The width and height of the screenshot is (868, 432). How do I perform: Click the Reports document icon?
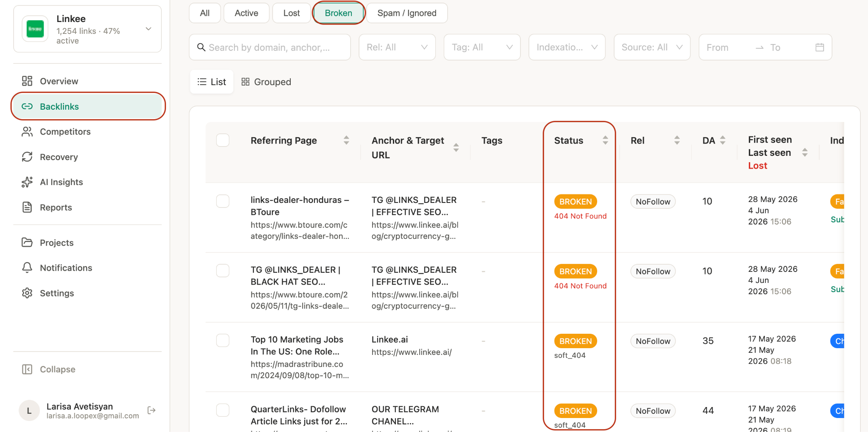27,207
